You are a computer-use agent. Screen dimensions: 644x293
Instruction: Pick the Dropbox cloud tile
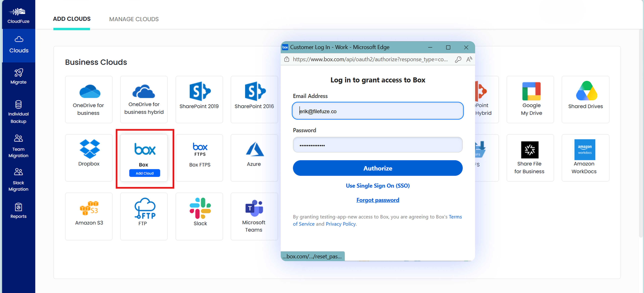[89, 158]
